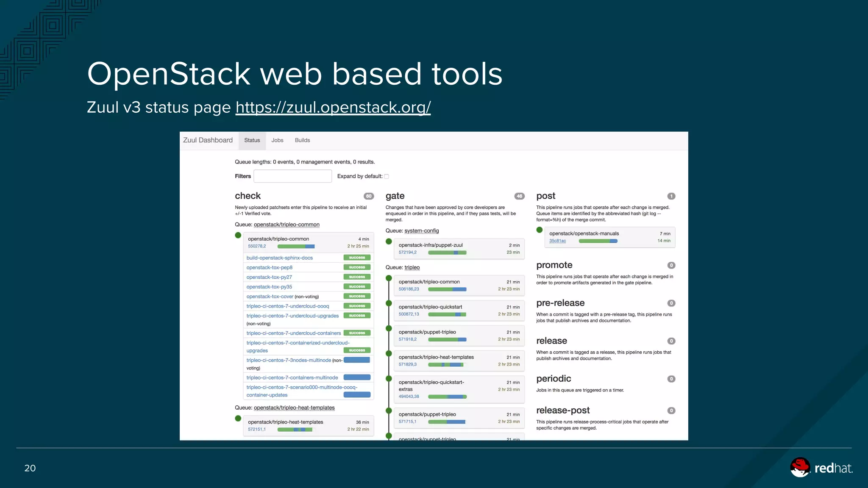
Task: Open tripleo-ci-centos-7-undercloud-oooq job
Action: click(x=288, y=306)
